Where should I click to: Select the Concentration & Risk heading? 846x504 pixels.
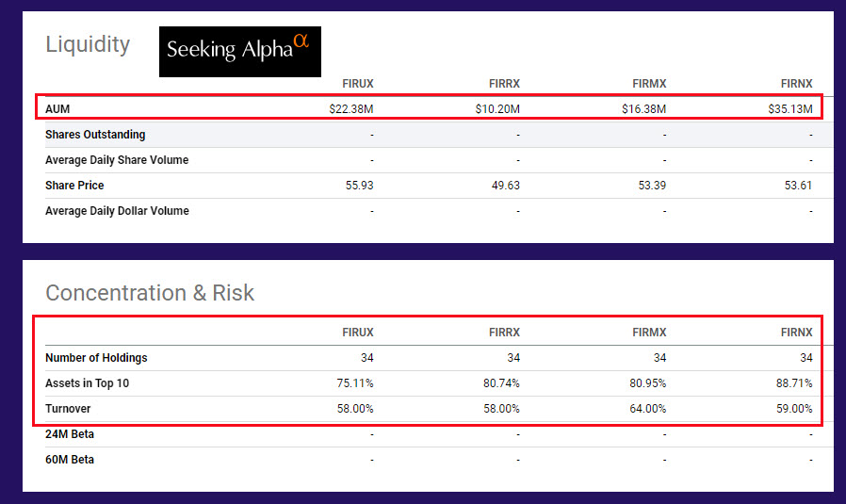(x=150, y=293)
